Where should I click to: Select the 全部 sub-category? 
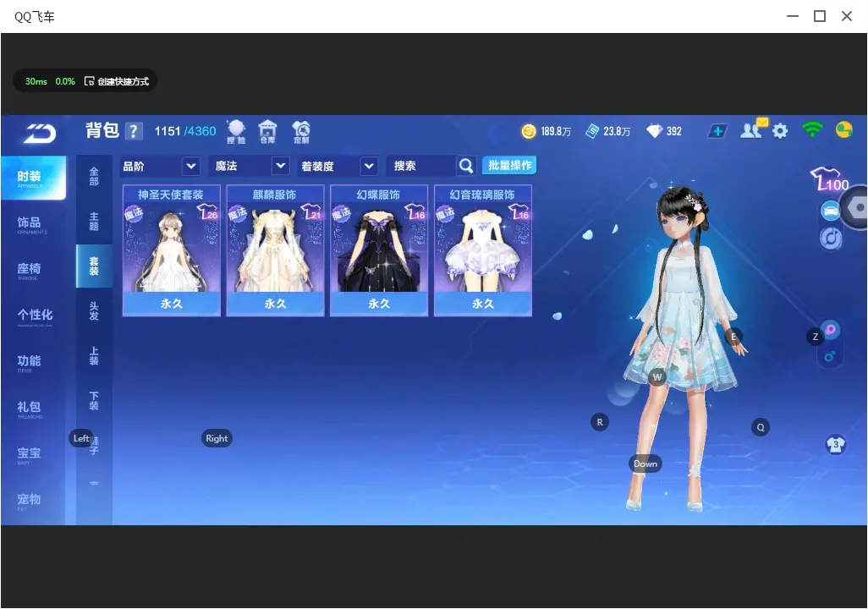point(94,177)
